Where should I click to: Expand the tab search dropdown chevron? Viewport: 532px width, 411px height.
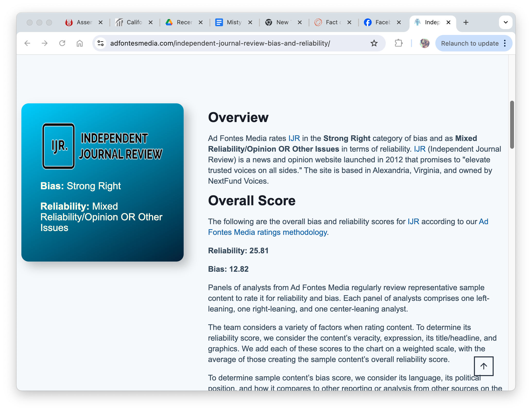coord(506,22)
